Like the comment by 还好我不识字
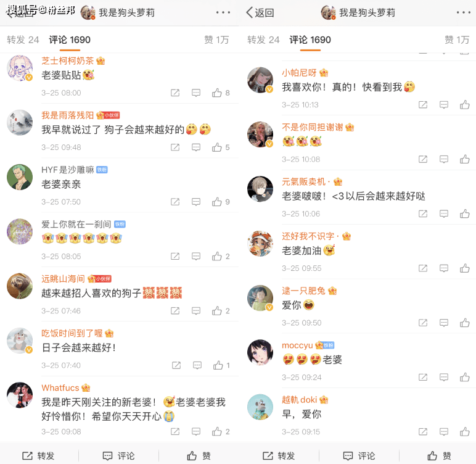 (x=464, y=268)
